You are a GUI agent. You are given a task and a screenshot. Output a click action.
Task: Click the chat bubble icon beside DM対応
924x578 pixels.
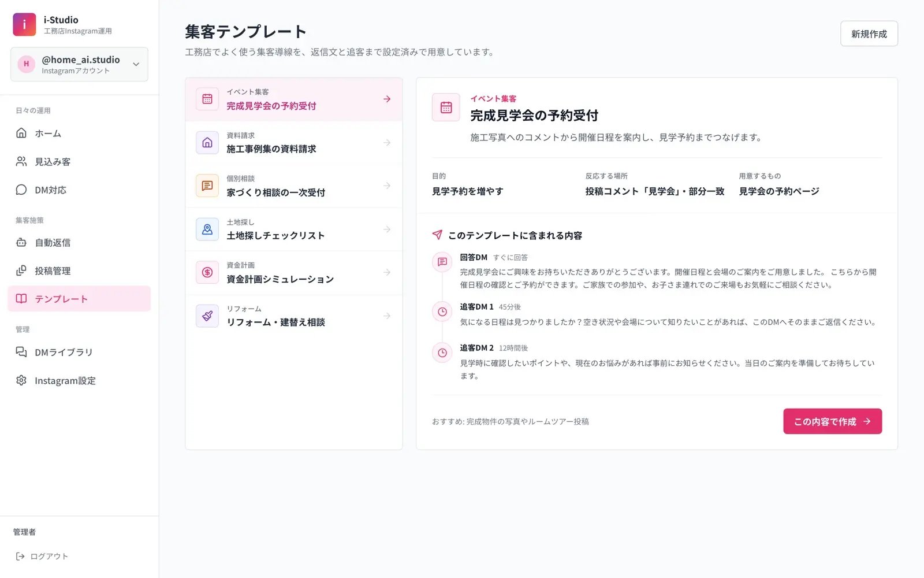pos(21,190)
